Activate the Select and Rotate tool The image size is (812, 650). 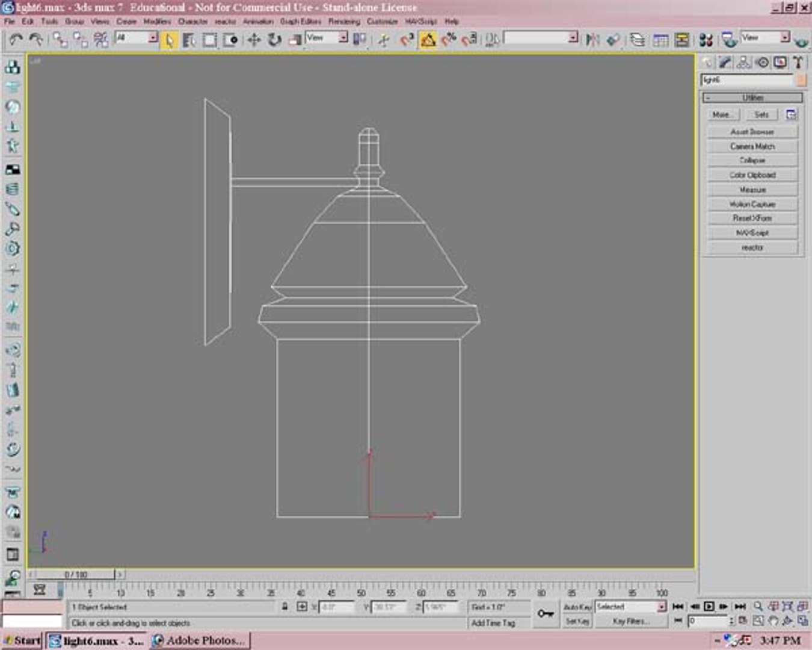tap(275, 40)
